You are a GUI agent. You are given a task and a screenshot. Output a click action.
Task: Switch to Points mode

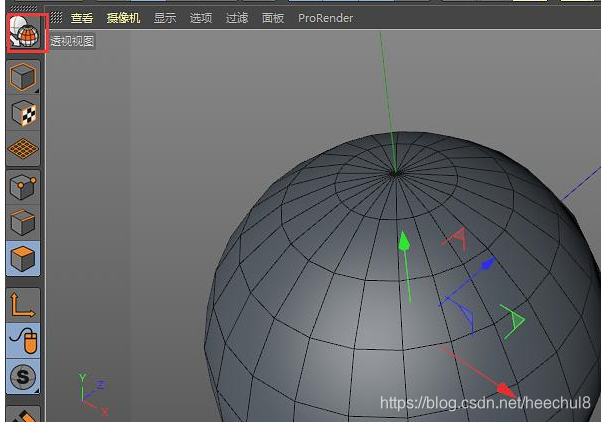(x=23, y=187)
